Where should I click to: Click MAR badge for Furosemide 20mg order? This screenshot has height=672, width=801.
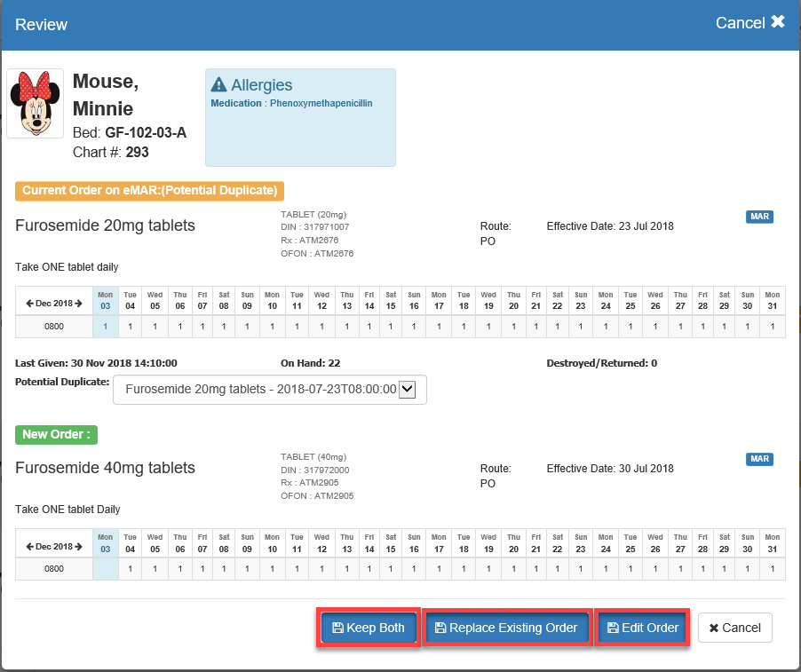tap(759, 217)
